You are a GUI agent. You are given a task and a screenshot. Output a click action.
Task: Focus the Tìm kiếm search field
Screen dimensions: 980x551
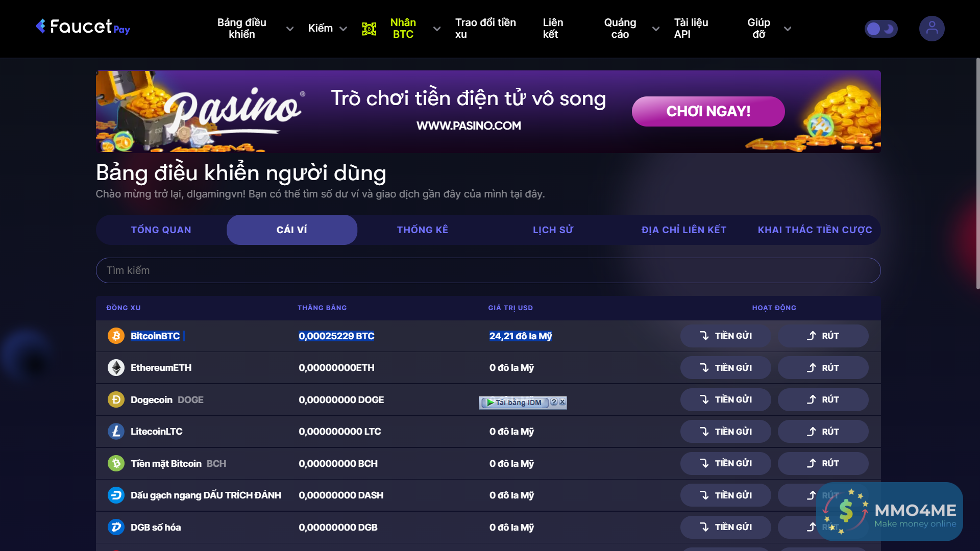(x=488, y=270)
